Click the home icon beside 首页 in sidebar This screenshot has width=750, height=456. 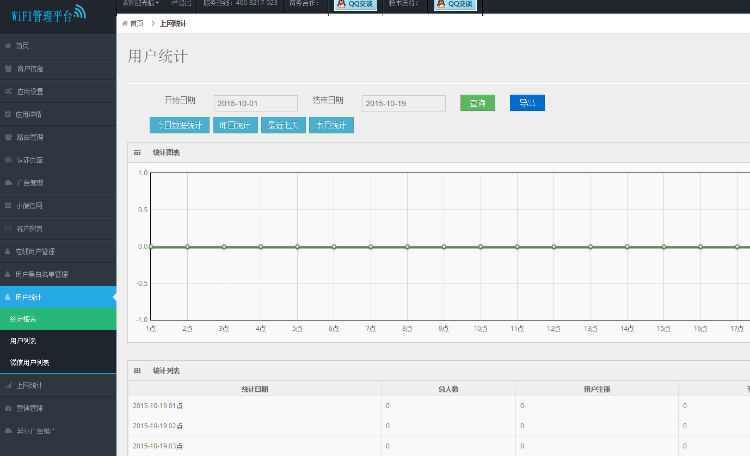click(8, 46)
